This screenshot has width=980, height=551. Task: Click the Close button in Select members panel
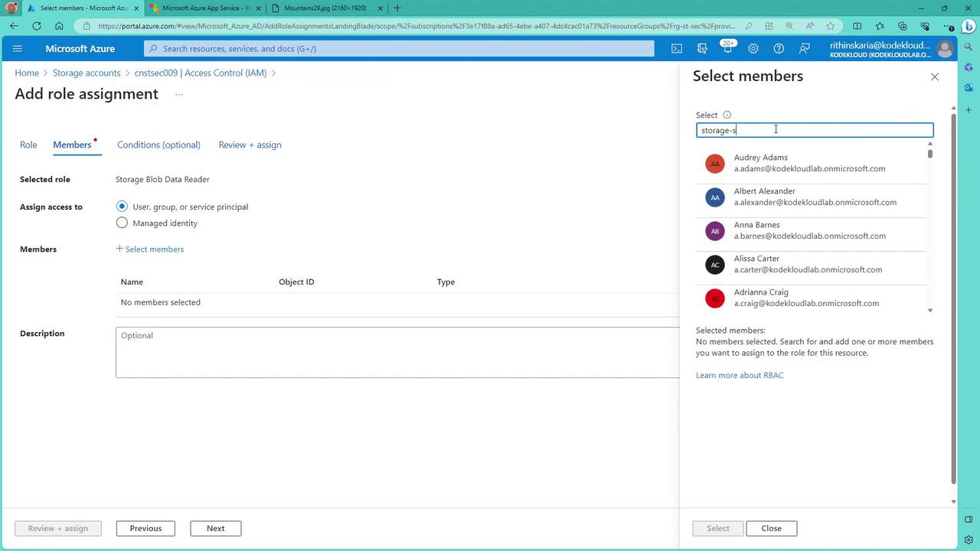point(771,528)
